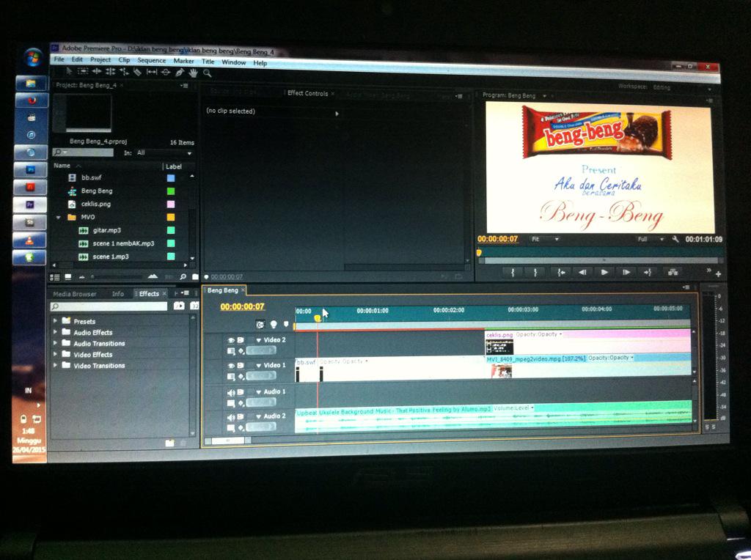
Task: Click the timeline timecode 00:00:00:07
Action: (x=242, y=307)
